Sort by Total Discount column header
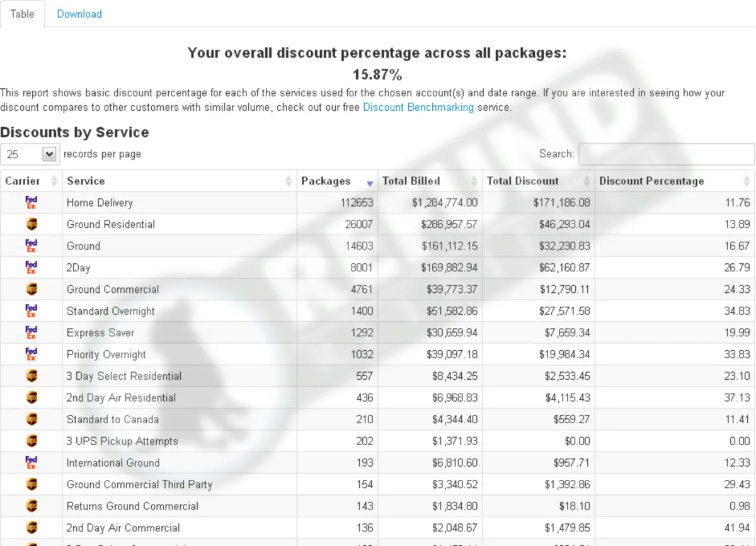The image size is (756, 546). tap(537, 181)
